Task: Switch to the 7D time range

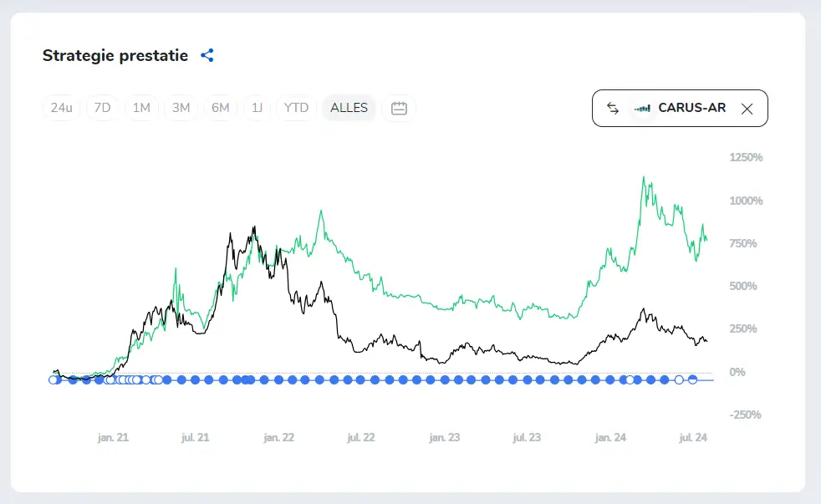Action: point(102,108)
